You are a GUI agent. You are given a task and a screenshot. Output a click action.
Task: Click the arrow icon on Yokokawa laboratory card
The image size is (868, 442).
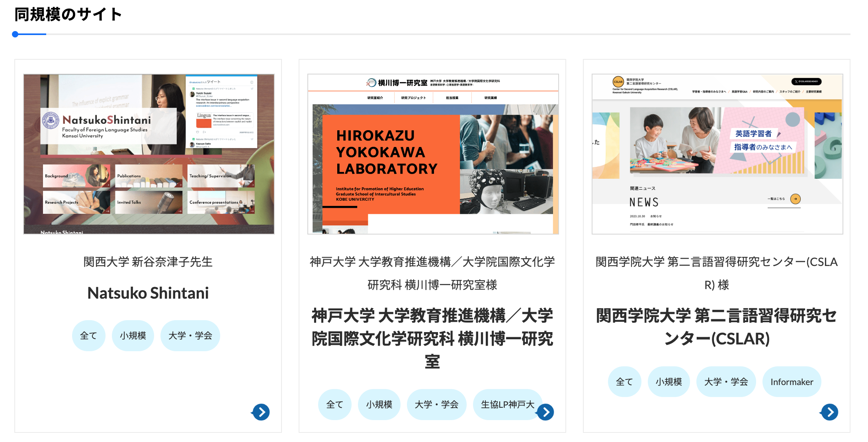click(545, 412)
